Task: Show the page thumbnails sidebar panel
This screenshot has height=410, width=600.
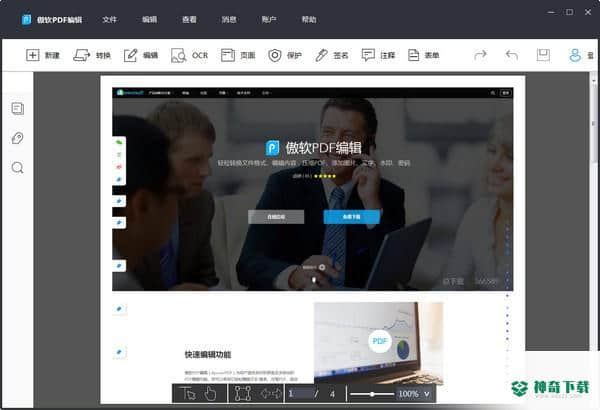Action: tap(18, 109)
